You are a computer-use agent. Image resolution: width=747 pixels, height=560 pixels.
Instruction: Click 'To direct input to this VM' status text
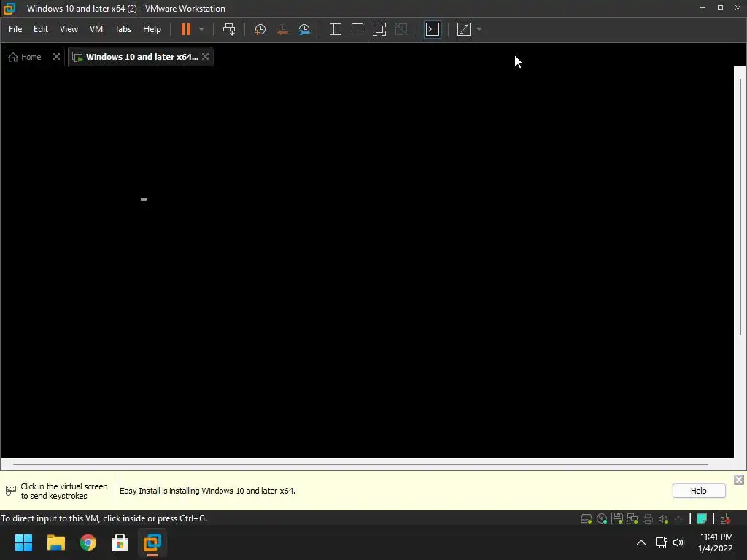[x=104, y=518]
